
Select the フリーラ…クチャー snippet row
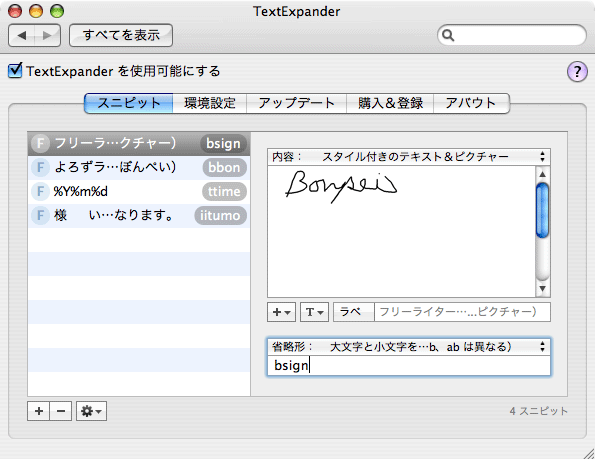139,143
